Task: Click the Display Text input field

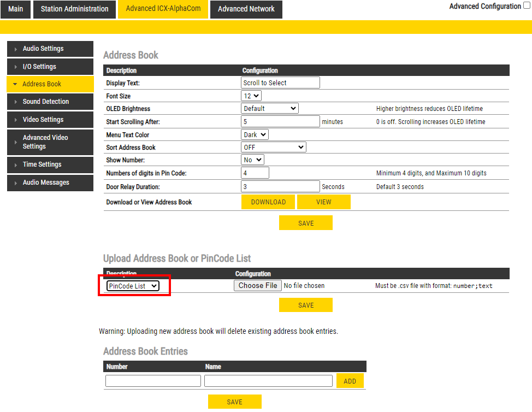Action: [x=280, y=83]
